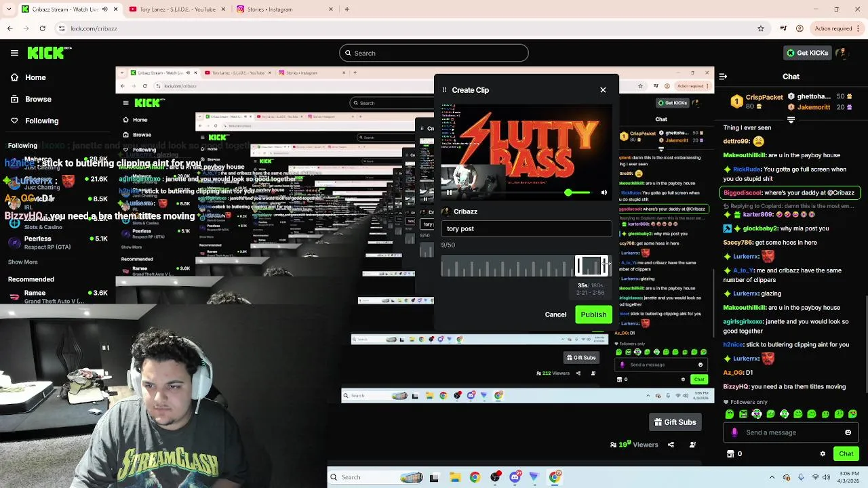Screen dimensions: 868x488
Task: Switch to the Stories Instagram tab
Action: point(285,9)
